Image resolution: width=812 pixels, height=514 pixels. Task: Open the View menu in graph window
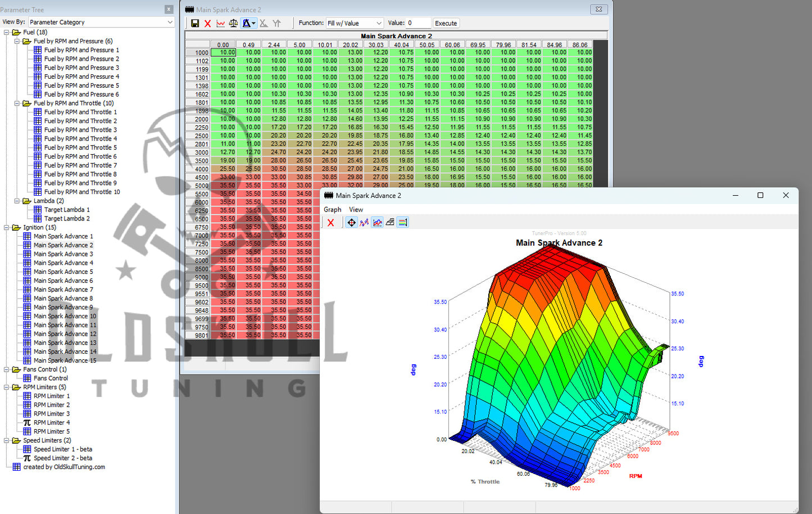[356, 210]
